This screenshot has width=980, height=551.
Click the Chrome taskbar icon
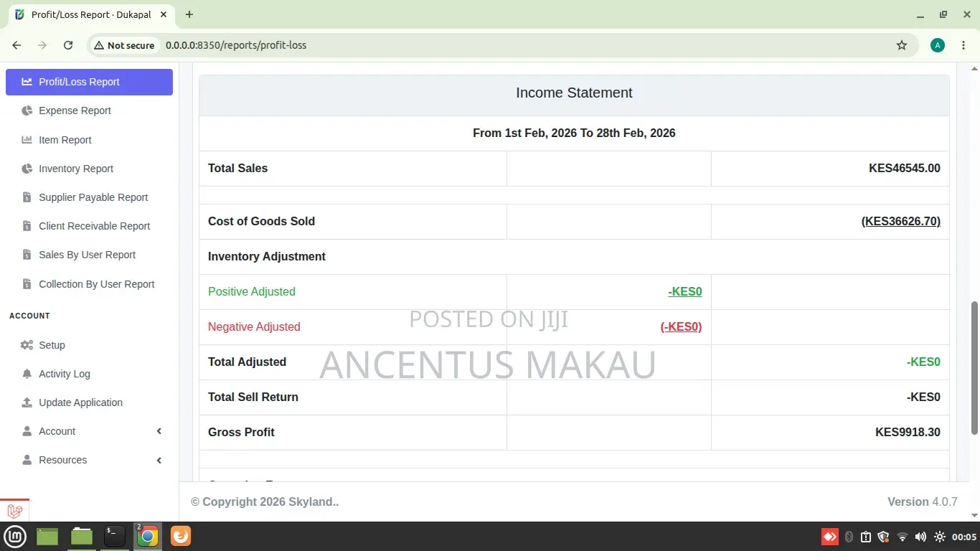148,536
